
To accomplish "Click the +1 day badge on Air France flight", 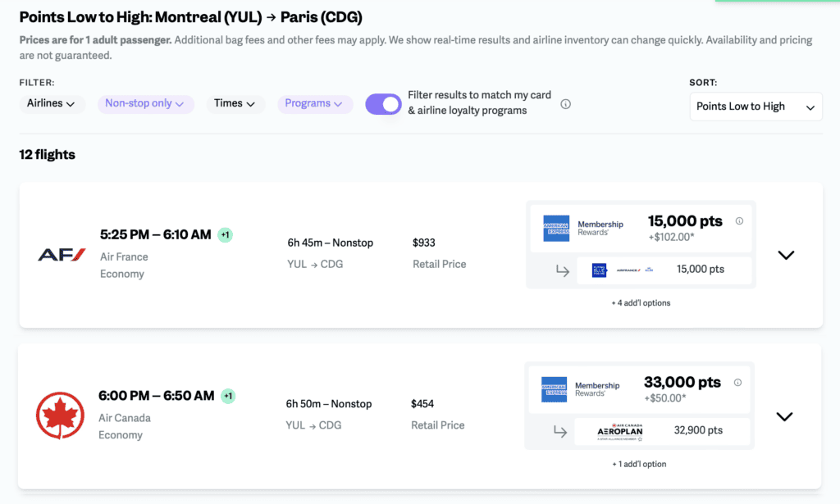I will [226, 235].
